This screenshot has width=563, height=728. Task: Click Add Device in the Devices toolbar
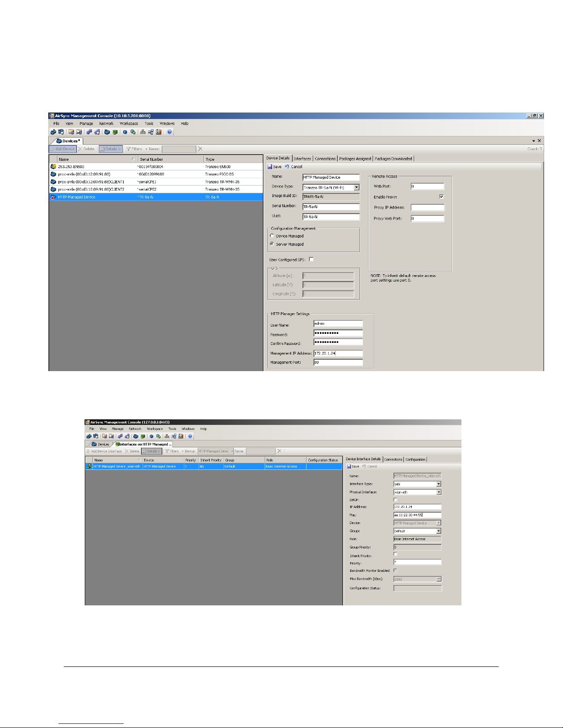point(63,149)
